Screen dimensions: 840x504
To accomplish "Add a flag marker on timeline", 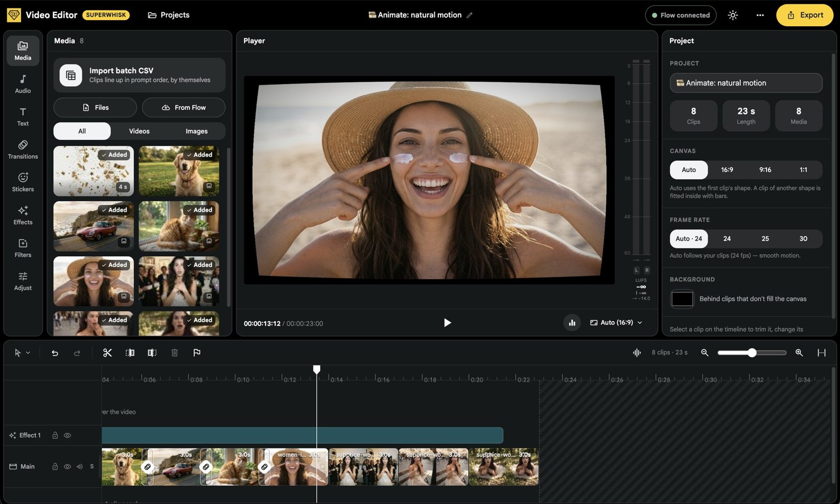I will 197,353.
